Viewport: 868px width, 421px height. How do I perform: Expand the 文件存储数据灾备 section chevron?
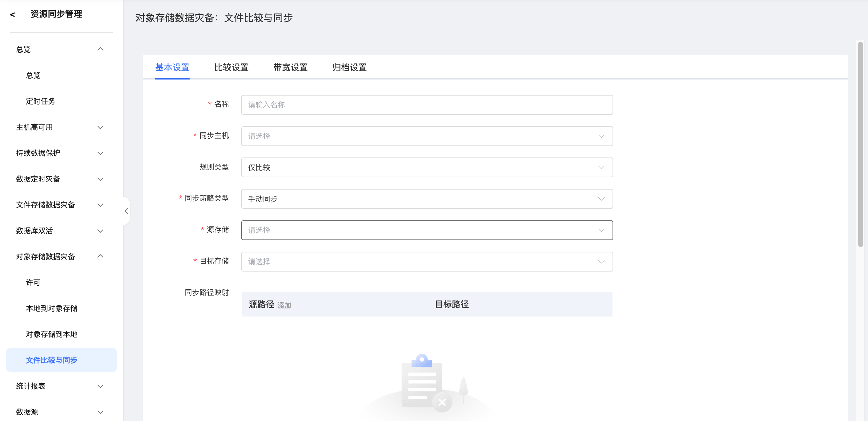tap(100, 205)
